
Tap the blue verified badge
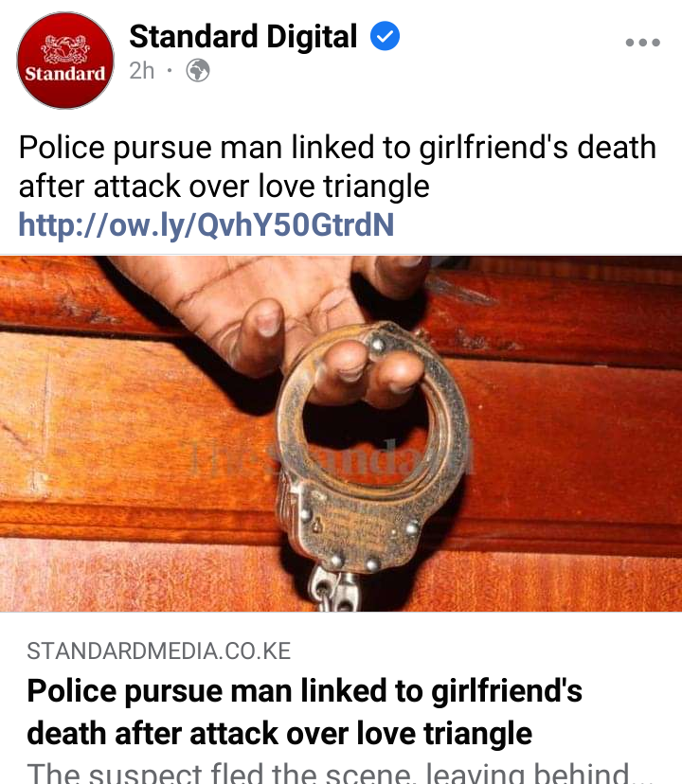click(385, 36)
